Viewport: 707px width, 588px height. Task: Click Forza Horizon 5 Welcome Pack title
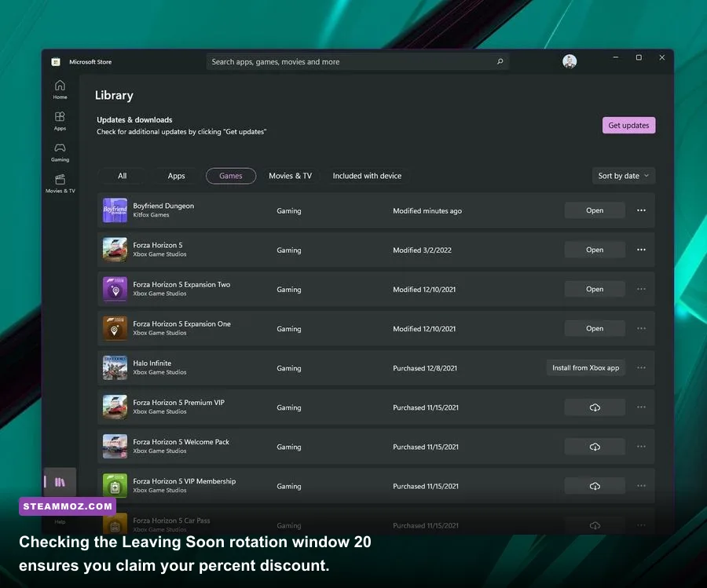tap(181, 441)
